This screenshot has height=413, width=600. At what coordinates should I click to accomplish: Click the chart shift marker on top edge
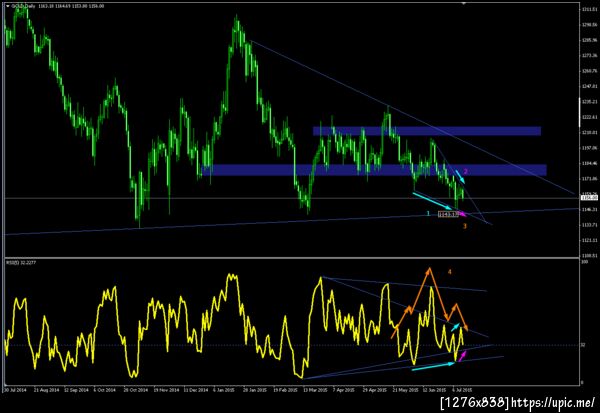pos(464,3)
